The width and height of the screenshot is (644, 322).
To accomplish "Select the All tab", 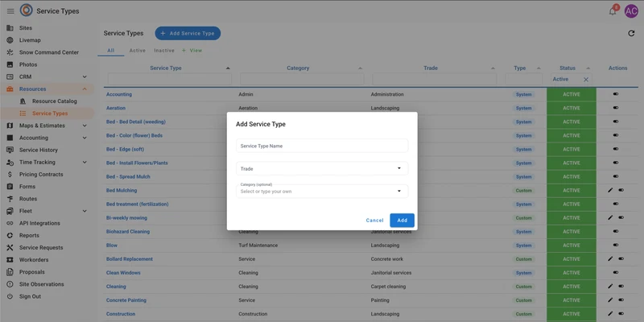I will 111,51.
